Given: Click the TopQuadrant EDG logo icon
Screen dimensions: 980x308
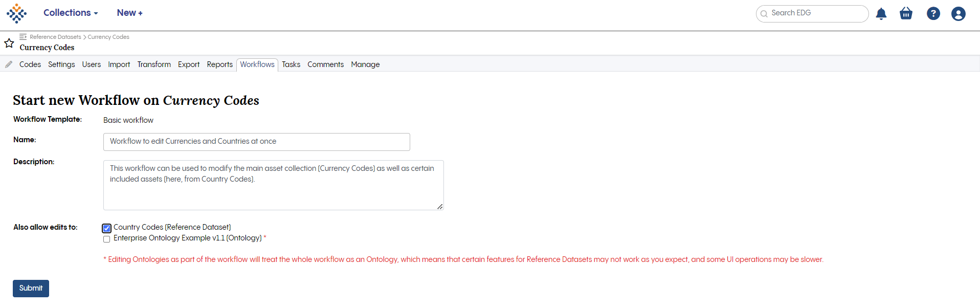Looking at the screenshot, I should (16, 14).
